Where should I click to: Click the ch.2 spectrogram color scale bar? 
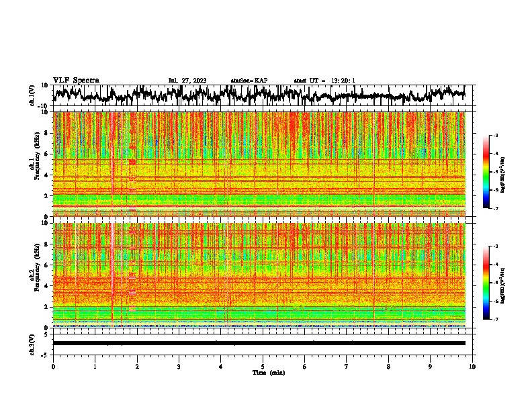[486, 283]
